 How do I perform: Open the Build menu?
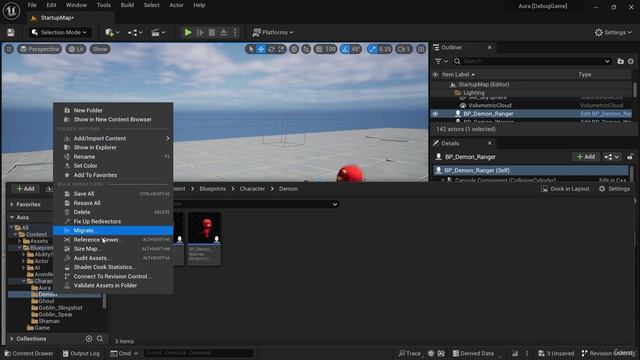pyautogui.click(x=127, y=5)
